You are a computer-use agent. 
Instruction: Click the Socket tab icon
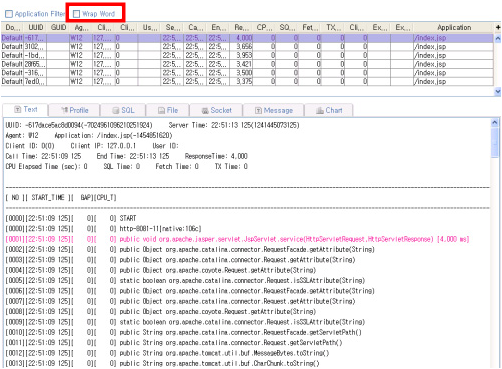[x=205, y=110]
